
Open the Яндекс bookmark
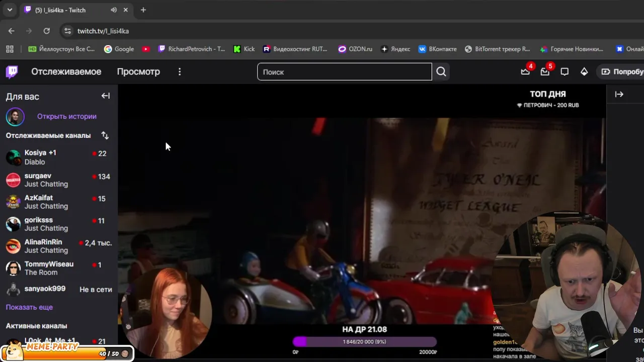pos(395,49)
